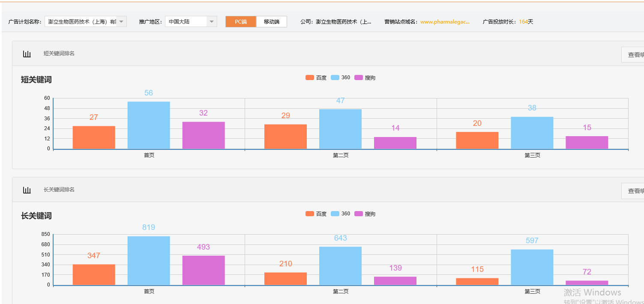This screenshot has width=644, height=304.
Task: Click the 360 首页 bar showing 819
Action: (x=149, y=260)
